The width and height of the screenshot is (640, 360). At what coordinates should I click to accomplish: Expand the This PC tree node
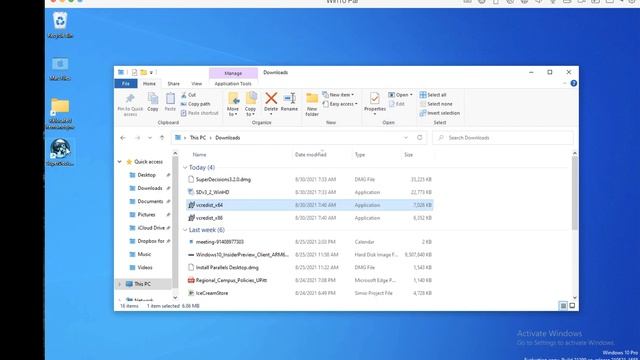[x=120, y=284]
